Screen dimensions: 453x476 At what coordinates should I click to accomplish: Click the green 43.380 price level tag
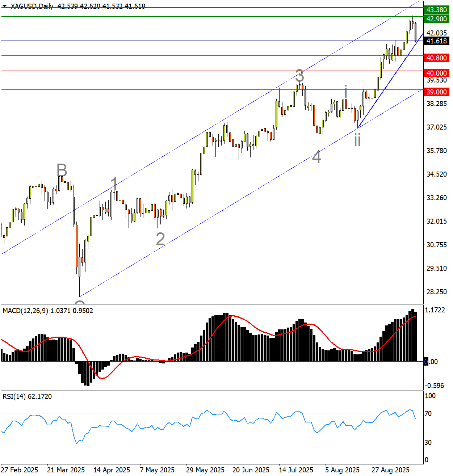pyautogui.click(x=436, y=10)
